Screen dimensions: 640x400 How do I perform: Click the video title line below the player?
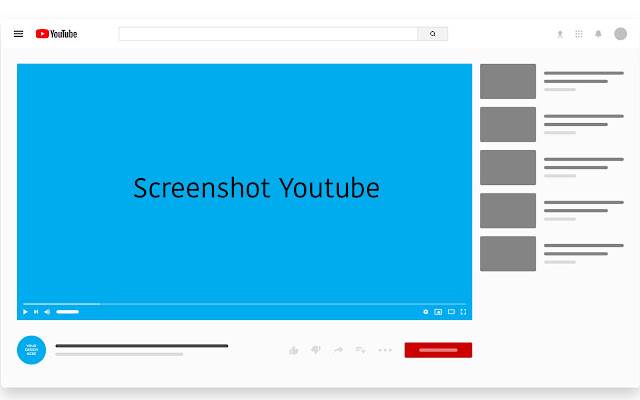(142, 346)
